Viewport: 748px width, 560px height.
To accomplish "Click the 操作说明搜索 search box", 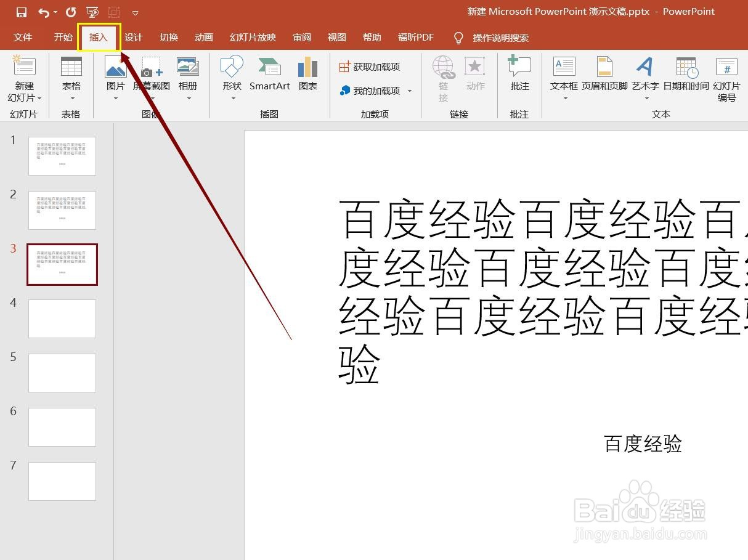I will coord(501,38).
